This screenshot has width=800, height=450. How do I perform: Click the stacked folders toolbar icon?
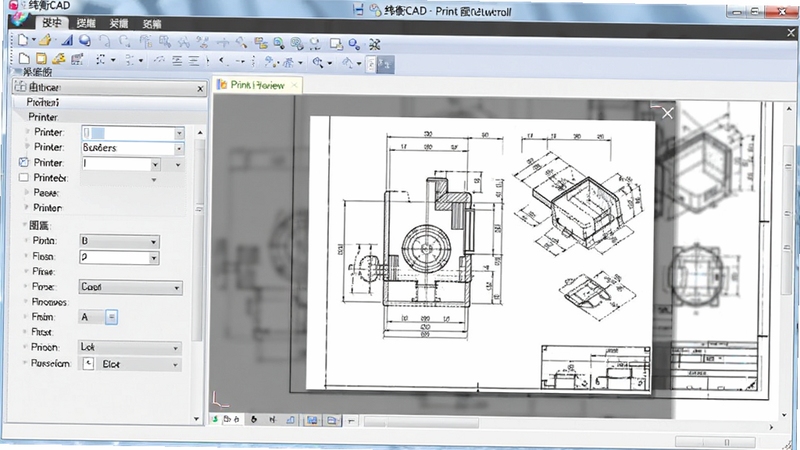(x=261, y=43)
